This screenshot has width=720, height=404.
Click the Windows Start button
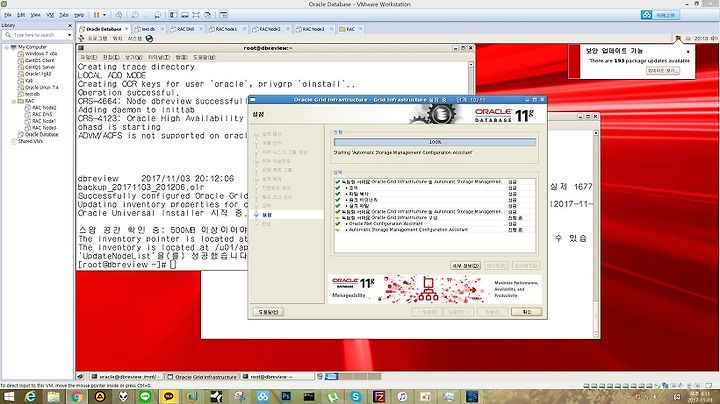[8, 397]
